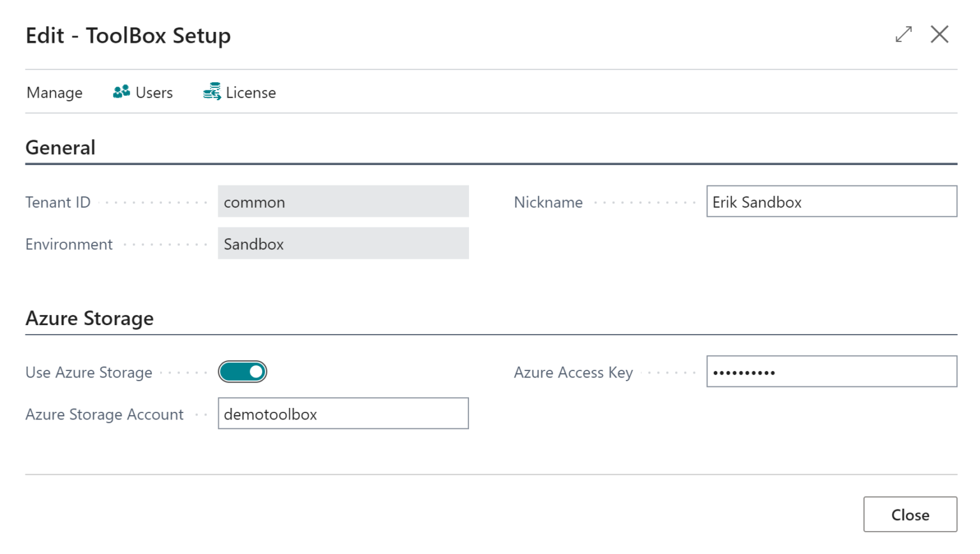980x554 pixels.
Task: Click the Use Azure Storage label
Action: tap(88, 372)
